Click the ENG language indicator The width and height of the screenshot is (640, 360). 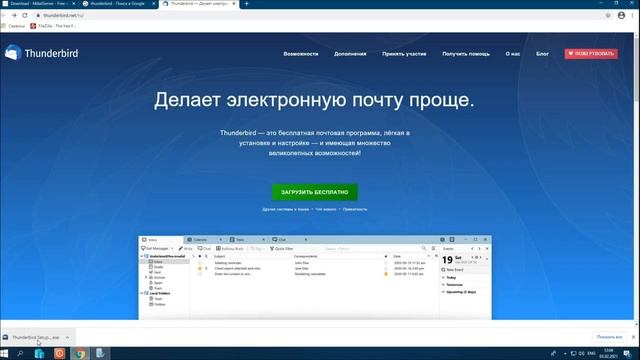tap(591, 353)
